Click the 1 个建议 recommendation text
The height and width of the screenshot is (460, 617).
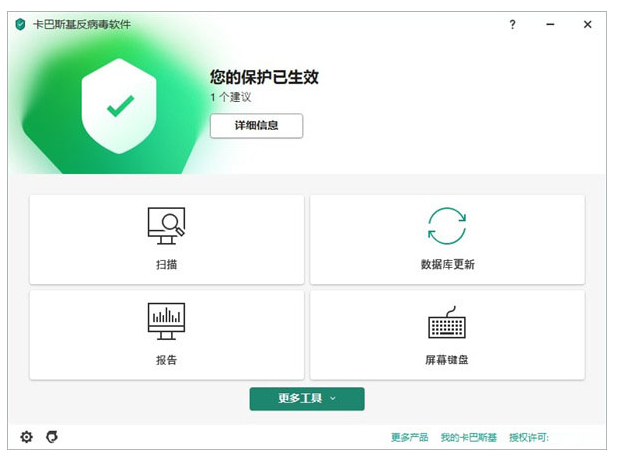pyautogui.click(x=231, y=97)
